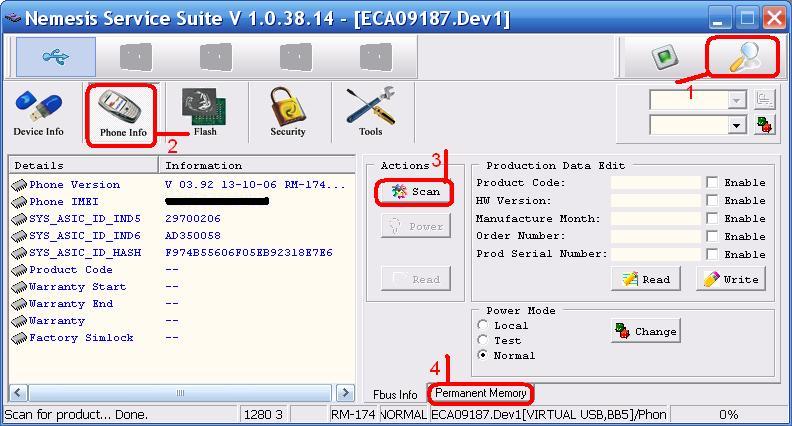Open the upper combo box dropdown
The width and height of the screenshot is (792, 426).
[736, 100]
